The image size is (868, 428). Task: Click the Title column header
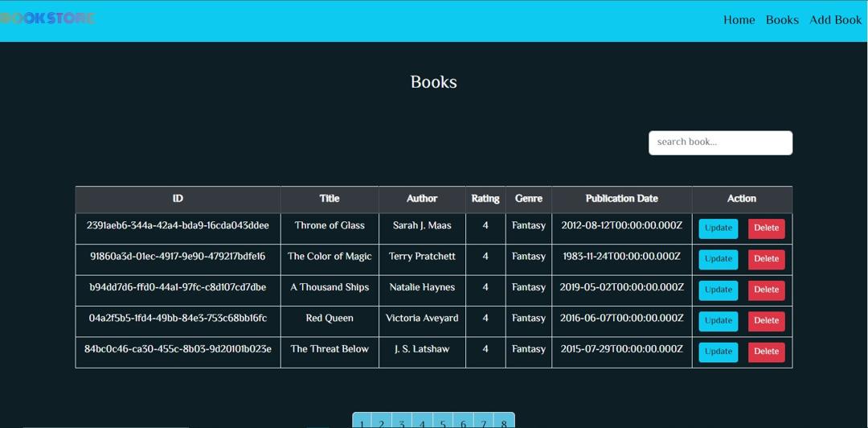[330, 199]
